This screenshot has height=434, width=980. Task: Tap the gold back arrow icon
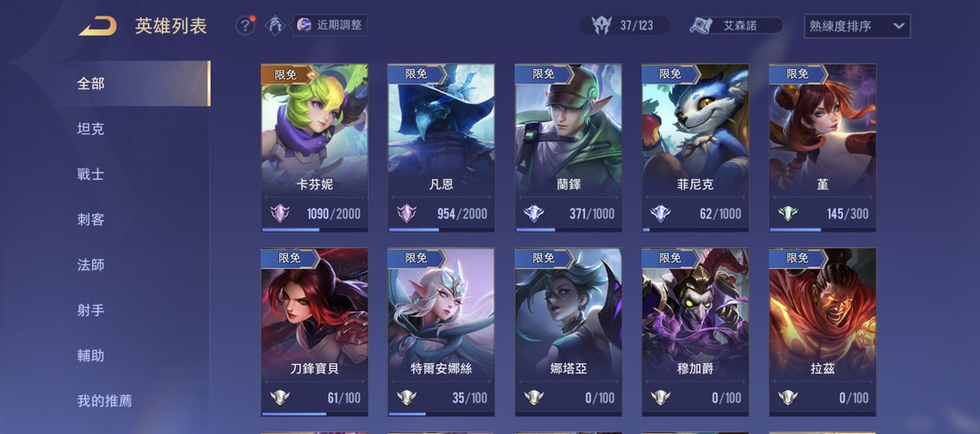pyautogui.click(x=97, y=26)
